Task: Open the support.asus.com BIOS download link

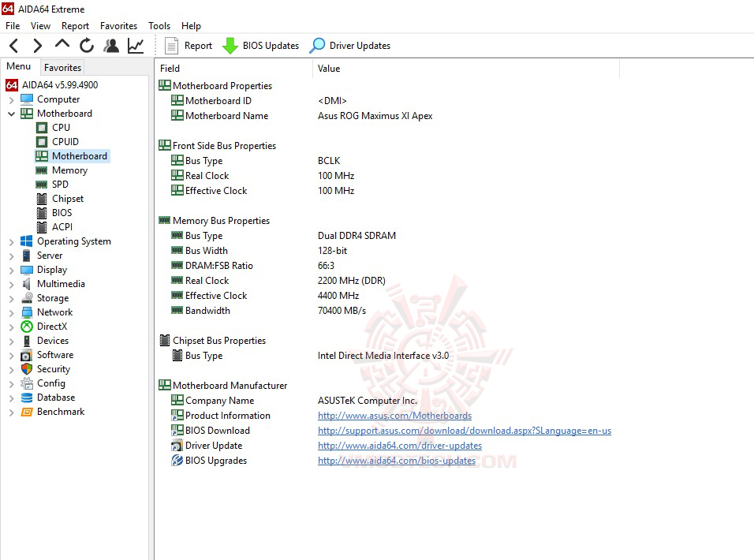Action: tap(464, 431)
